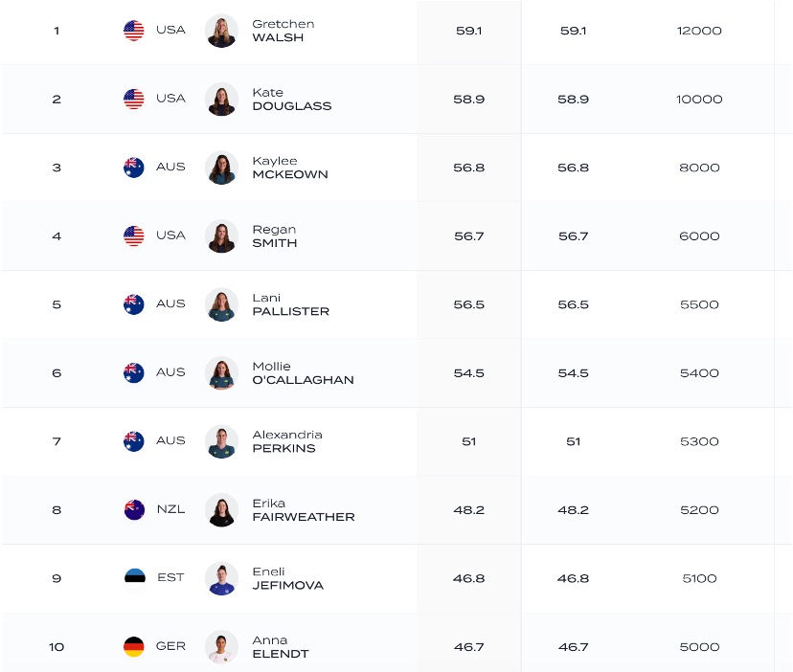Select the Regan Smith name link
793x672 pixels.
pyautogui.click(x=274, y=236)
